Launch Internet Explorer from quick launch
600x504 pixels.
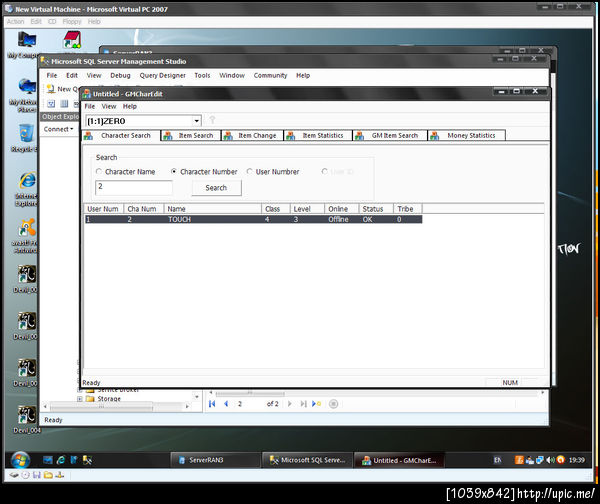tap(61, 460)
